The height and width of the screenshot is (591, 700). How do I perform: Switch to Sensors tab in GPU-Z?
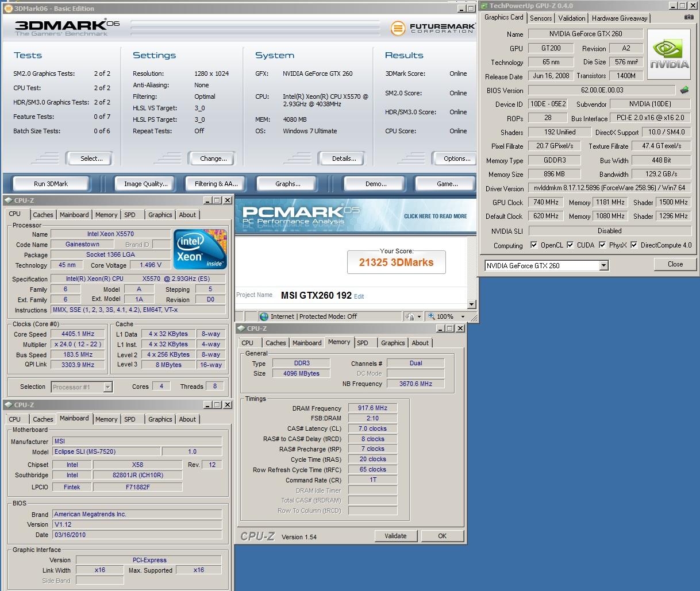pyautogui.click(x=541, y=18)
